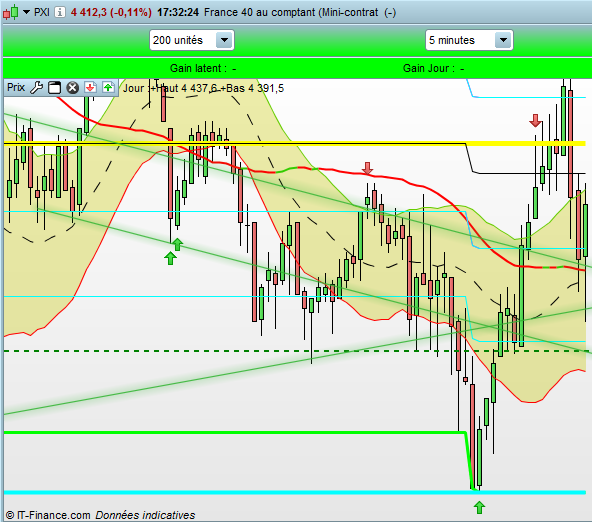Click the price 4 412,3 (-0,11%)

111,12
